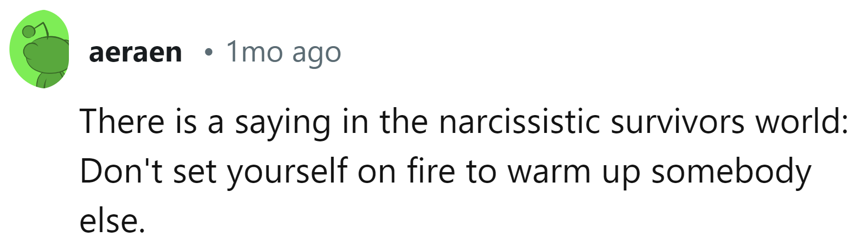
Task: Click the '1mo ago' timestamp
Action: (283, 52)
